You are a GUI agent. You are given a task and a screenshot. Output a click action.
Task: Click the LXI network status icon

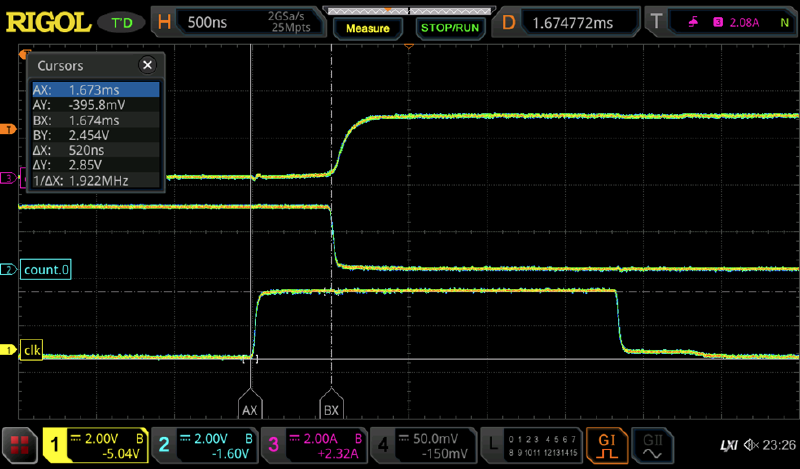[730, 444]
